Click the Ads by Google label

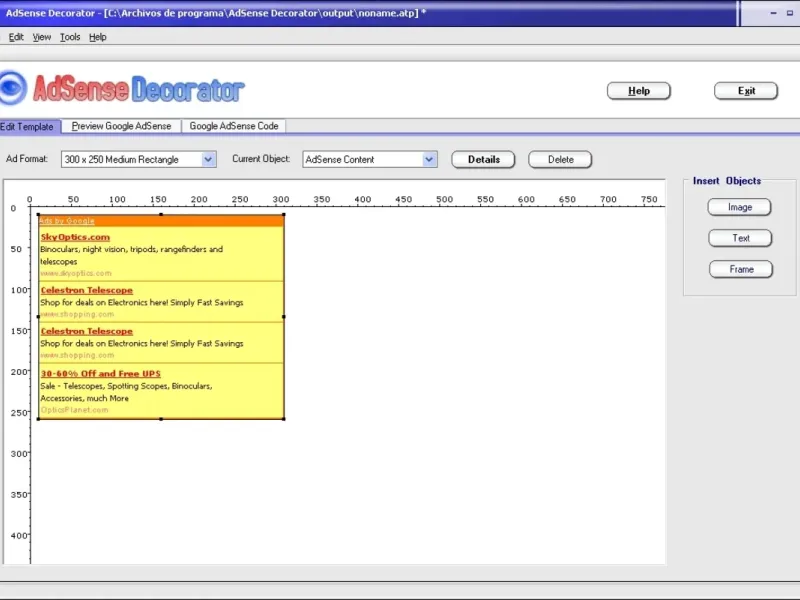[x=67, y=221]
